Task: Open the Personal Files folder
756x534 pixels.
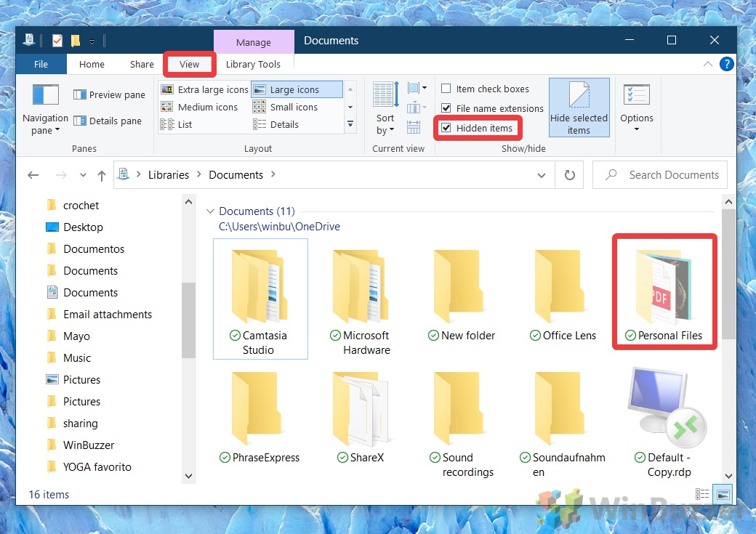Action: point(663,291)
